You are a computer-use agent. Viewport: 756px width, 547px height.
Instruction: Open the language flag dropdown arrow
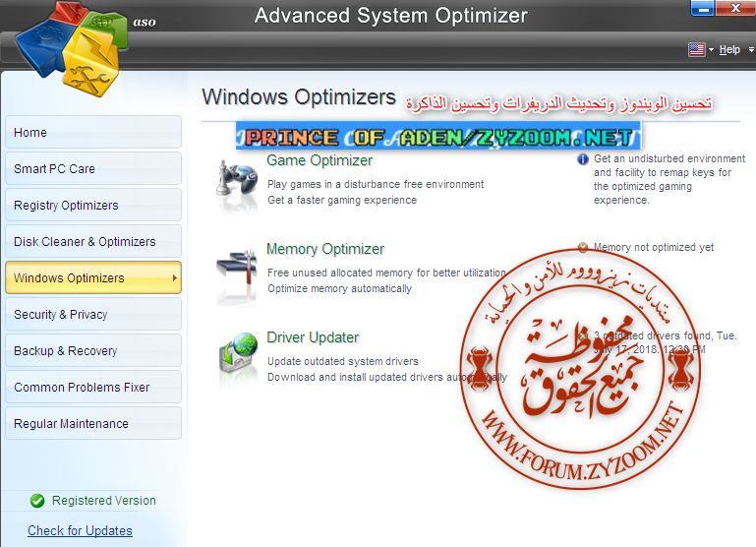711,50
